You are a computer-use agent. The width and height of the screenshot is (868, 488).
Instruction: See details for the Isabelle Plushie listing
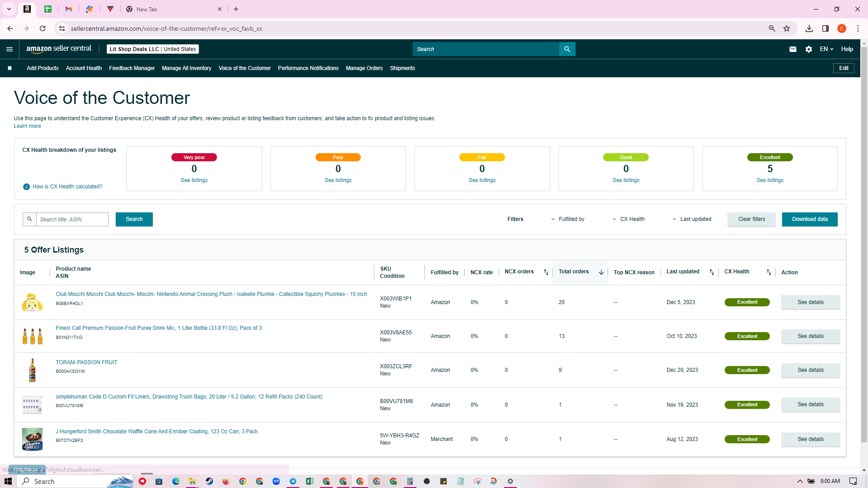pyautogui.click(x=811, y=302)
